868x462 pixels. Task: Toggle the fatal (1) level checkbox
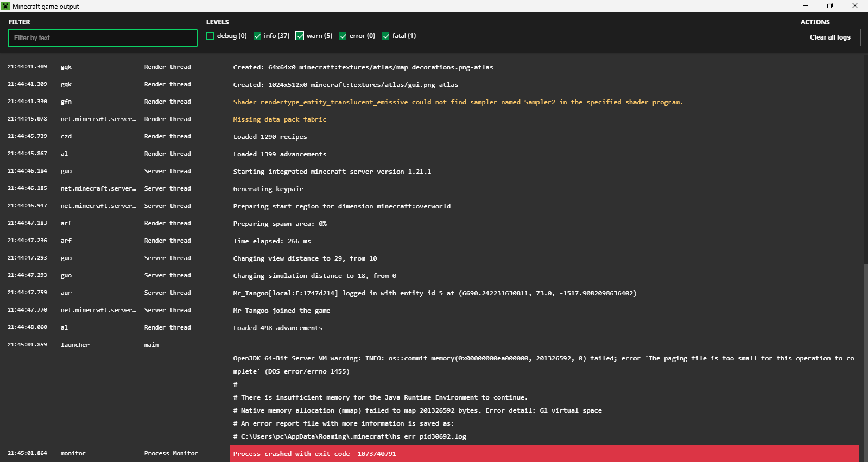[385, 36]
